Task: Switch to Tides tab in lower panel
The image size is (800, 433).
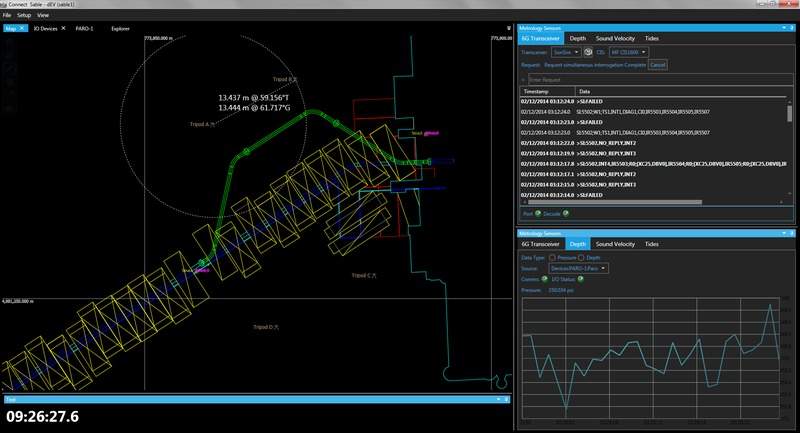Action: click(x=652, y=244)
